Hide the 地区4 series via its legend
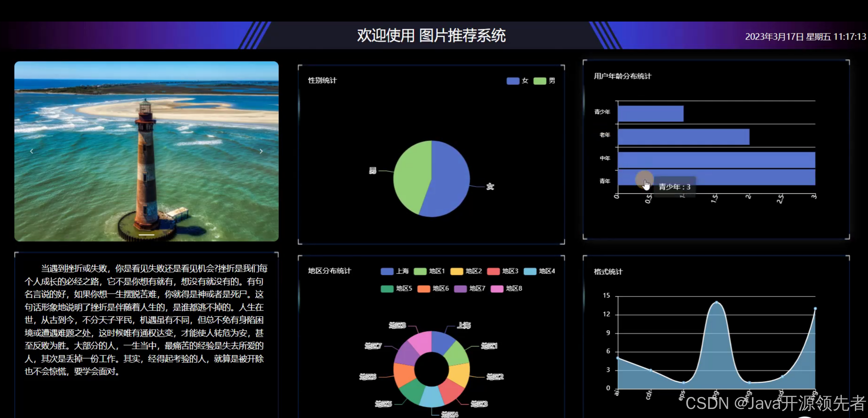The image size is (868, 418). point(530,271)
